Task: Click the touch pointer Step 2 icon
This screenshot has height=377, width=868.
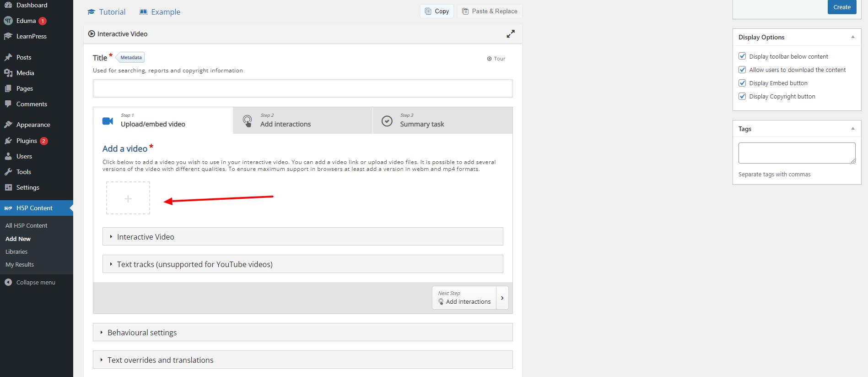Action: (247, 121)
